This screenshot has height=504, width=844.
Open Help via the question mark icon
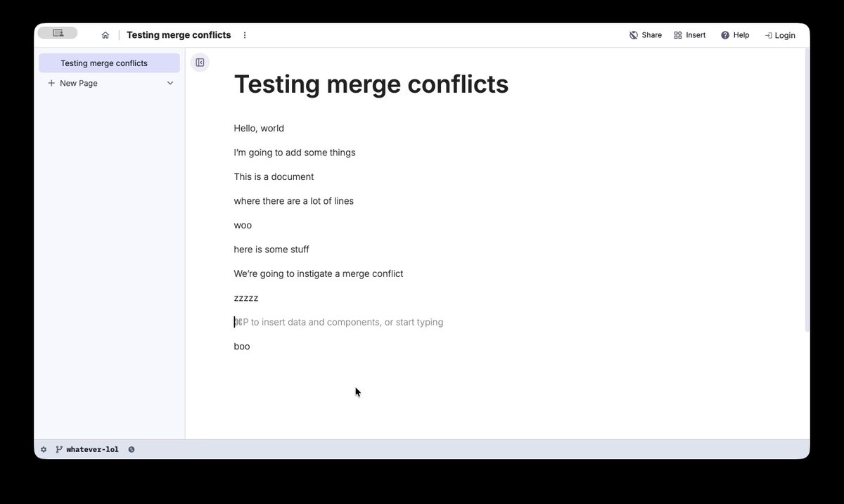point(725,35)
